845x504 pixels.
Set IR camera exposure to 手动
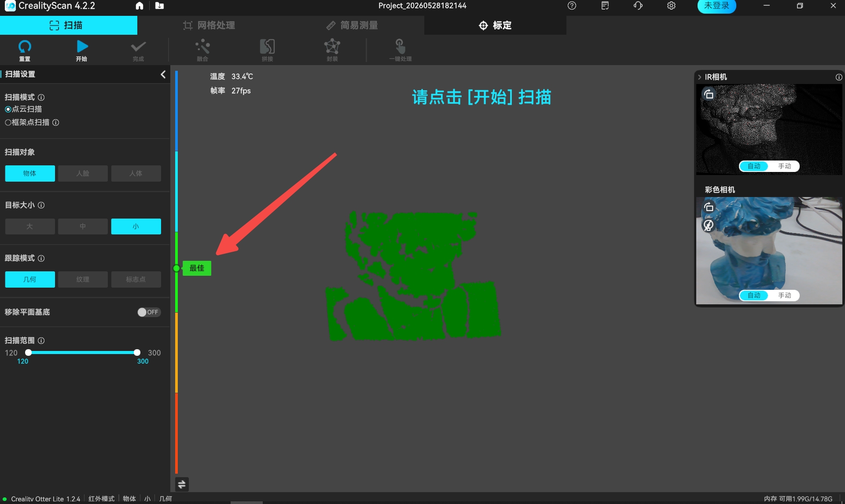784,166
